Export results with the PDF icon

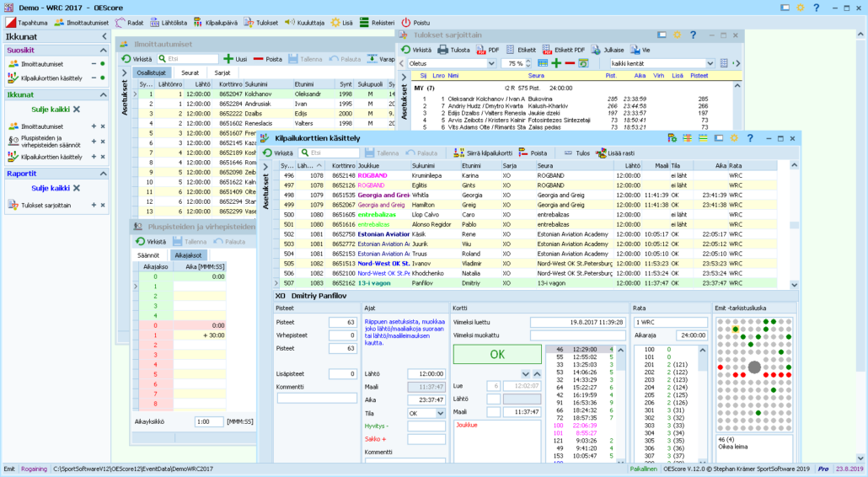(x=480, y=50)
